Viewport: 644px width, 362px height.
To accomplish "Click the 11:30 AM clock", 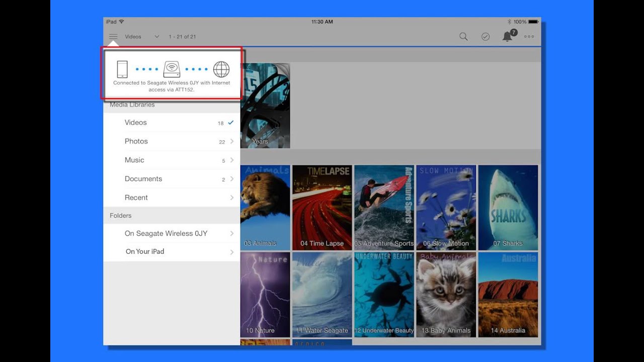I will point(322,22).
